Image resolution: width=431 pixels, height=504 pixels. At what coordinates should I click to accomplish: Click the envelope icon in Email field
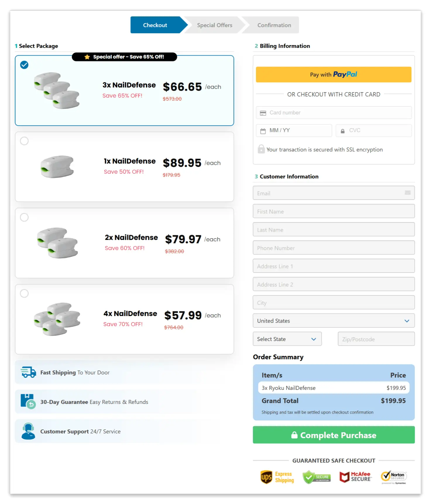[x=408, y=193]
